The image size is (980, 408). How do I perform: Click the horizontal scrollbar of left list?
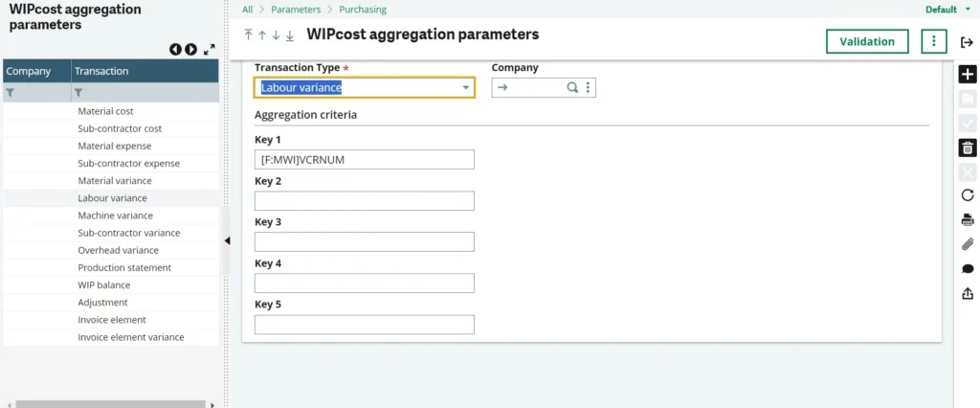click(x=110, y=404)
